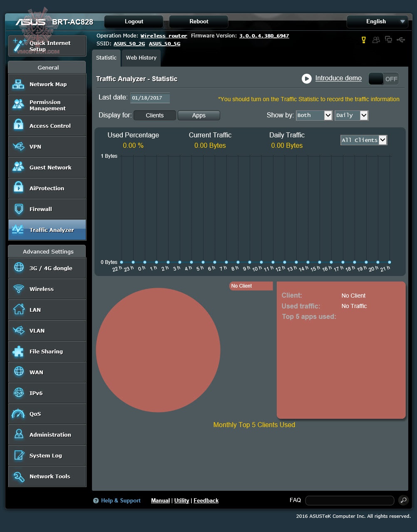This screenshot has height=532, width=417.
Task: Switch to the Web History tab
Action: coord(141,58)
